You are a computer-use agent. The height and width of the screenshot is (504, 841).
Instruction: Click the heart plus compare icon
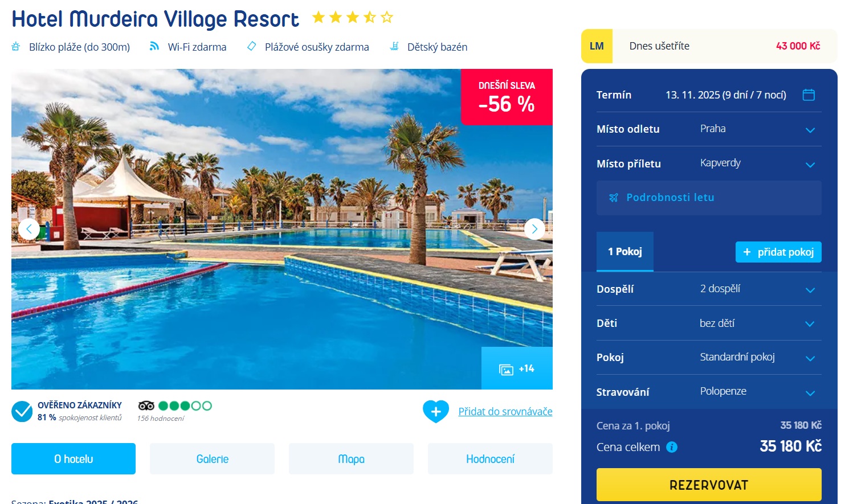click(x=436, y=411)
